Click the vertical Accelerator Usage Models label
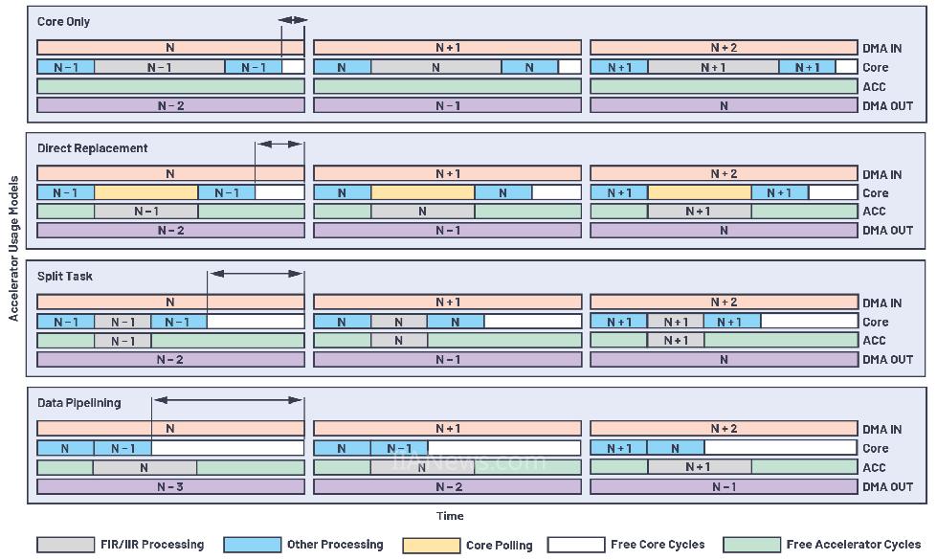The image size is (937, 560). pos(14,248)
